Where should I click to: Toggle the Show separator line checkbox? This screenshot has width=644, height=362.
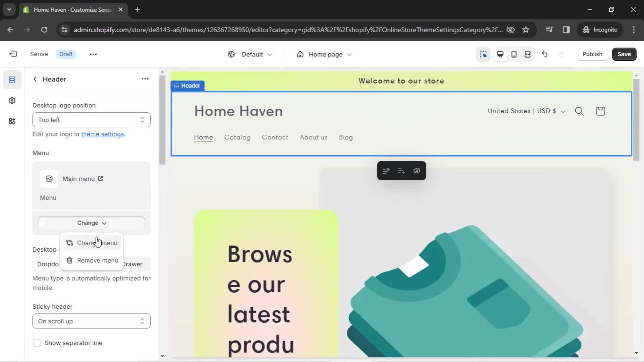36,343
